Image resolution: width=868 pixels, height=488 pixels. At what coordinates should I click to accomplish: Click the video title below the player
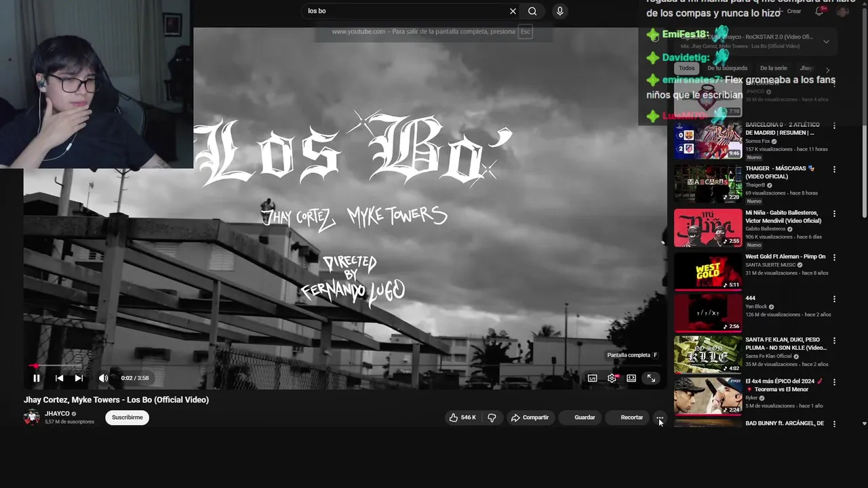116,400
